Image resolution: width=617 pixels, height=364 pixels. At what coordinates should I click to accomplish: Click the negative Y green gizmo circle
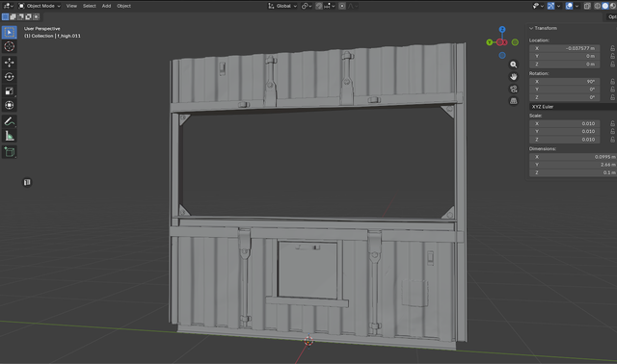coord(515,42)
